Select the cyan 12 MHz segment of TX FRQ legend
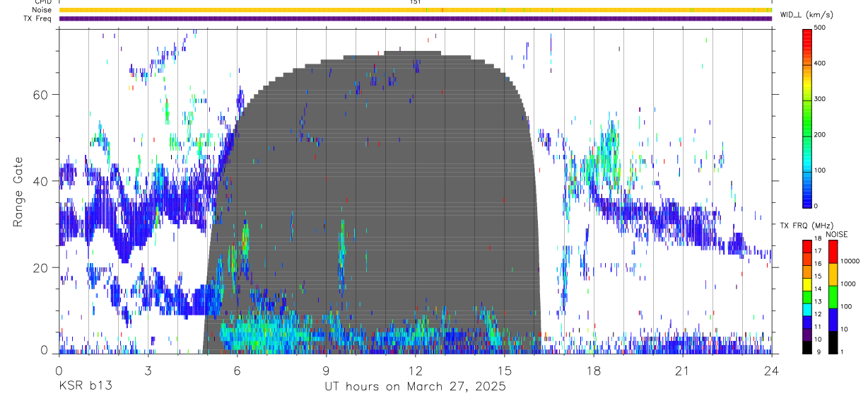The height and width of the screenshot is (401, 868). 807,310
